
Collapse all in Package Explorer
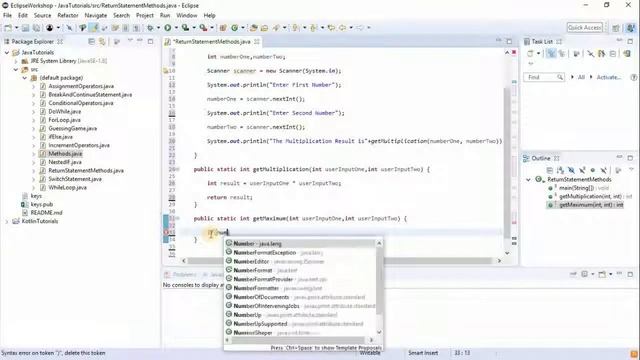(x=91, y=42)
